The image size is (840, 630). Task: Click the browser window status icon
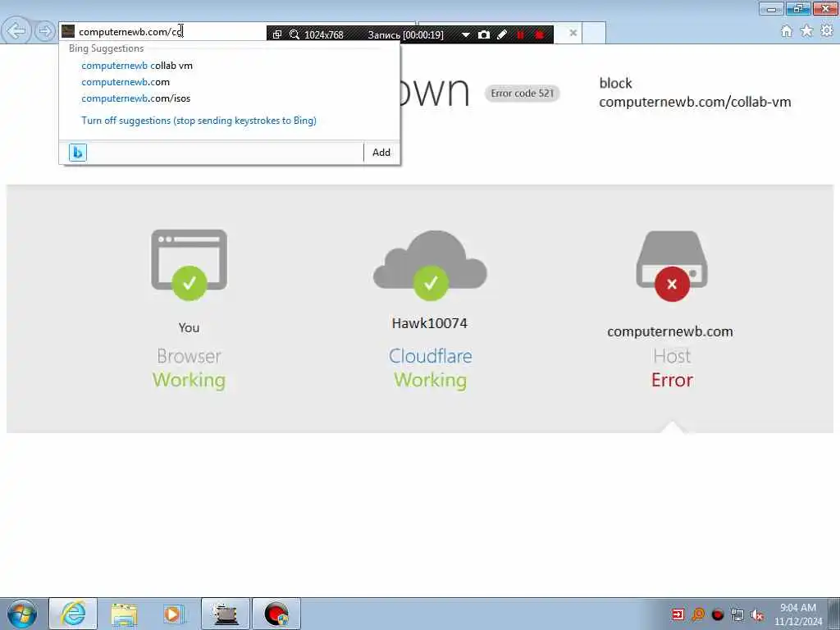pos(189,265)
